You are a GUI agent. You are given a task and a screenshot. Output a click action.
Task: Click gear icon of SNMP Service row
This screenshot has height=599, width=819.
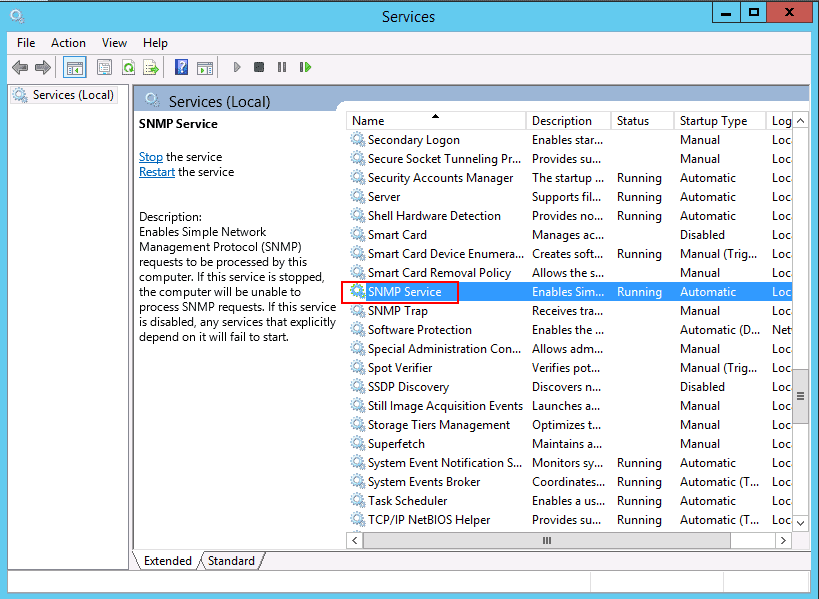click(357, 291)
